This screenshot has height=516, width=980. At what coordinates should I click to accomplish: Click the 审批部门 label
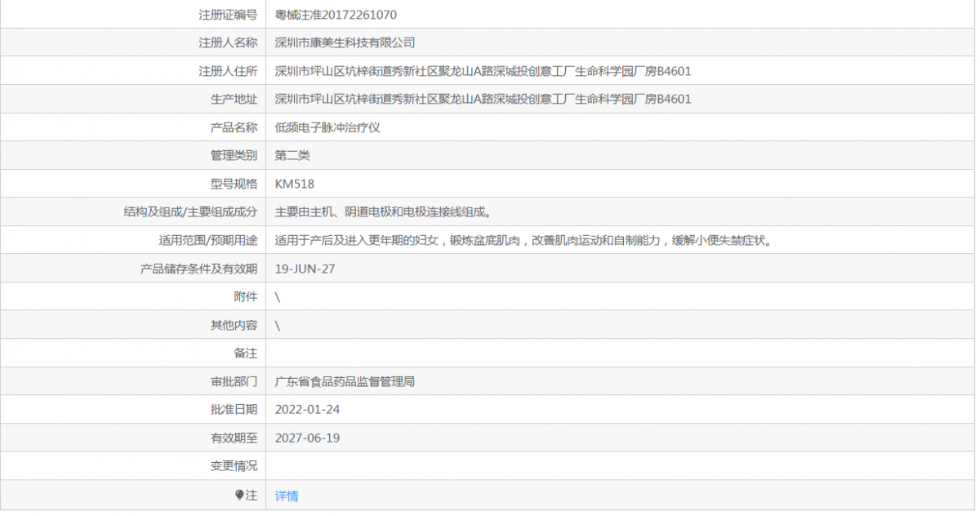click(234, 381)
